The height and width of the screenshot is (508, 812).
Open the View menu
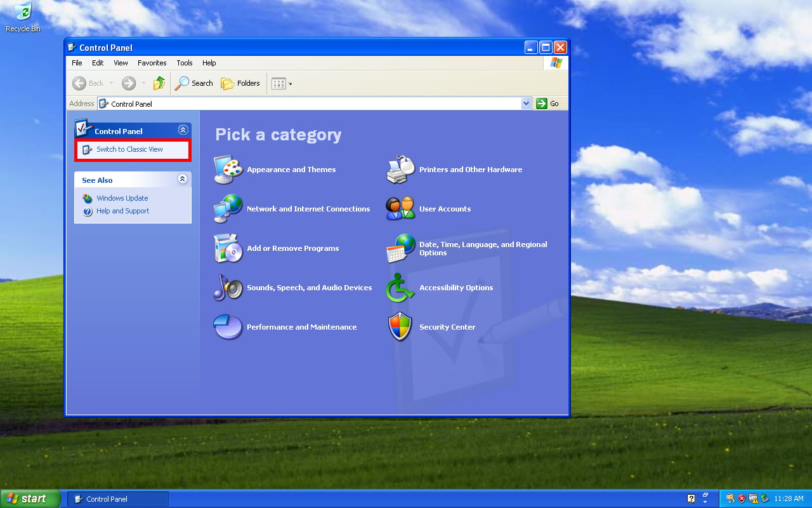click(x=121, y=63)
